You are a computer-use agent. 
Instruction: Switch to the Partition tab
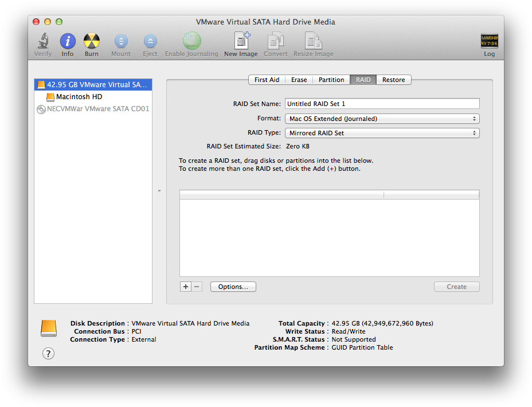point(331,80)
